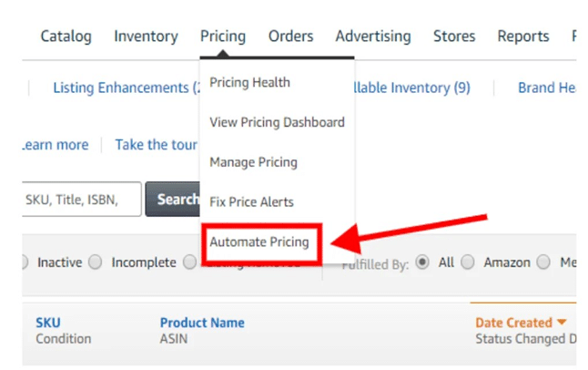Select Pricing Health from dropdown
This screenshot has width=588, height=370.
[249, 82]
